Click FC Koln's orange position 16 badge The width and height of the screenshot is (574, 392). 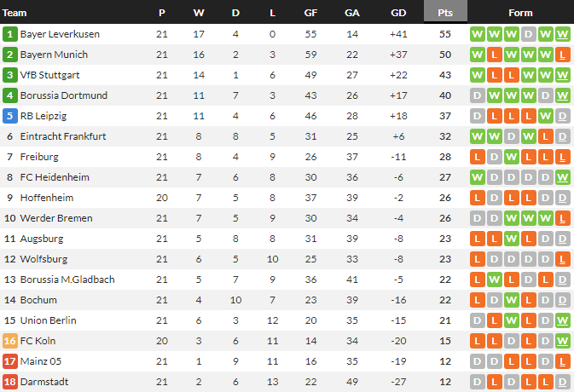click(x=10, y=341)
